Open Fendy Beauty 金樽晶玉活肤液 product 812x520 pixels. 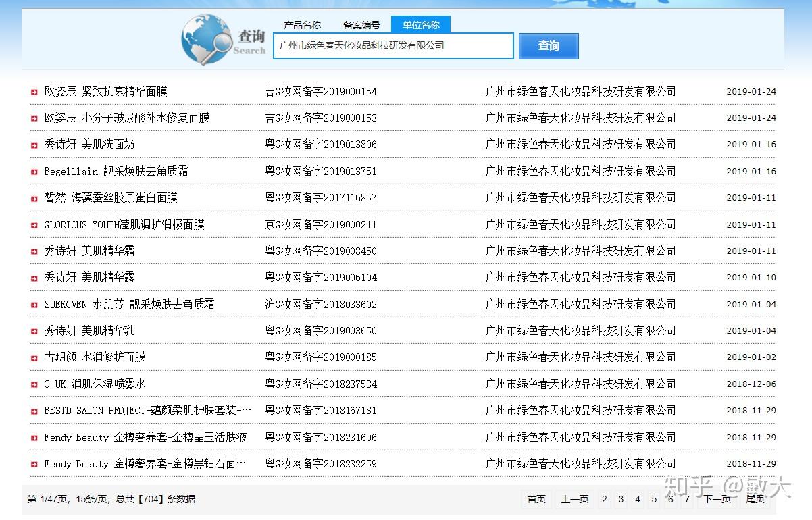(x=146, y=437)
